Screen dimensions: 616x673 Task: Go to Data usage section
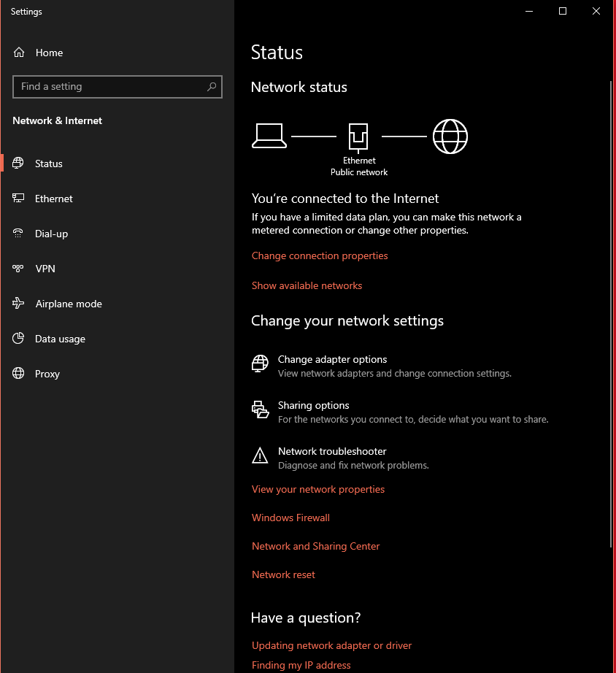[x=60, y=339]
